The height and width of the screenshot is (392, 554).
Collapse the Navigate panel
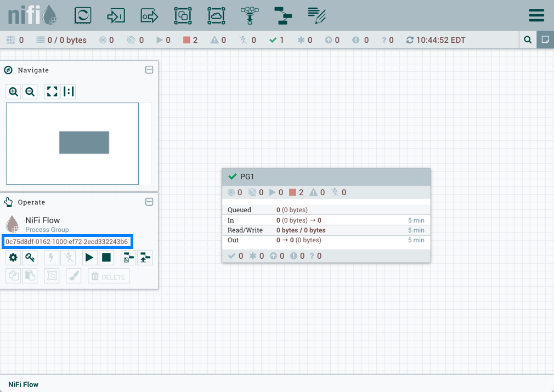(149, 70)
